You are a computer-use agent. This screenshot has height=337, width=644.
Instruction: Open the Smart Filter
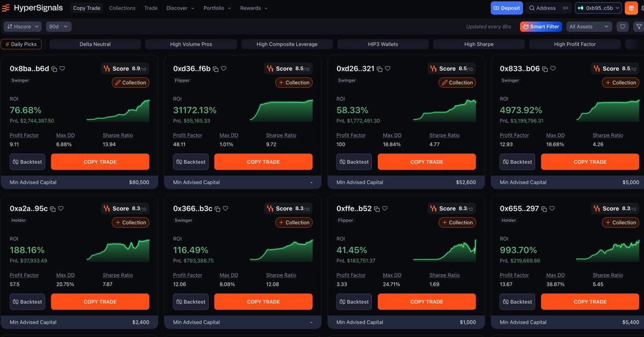pos(540,26)
